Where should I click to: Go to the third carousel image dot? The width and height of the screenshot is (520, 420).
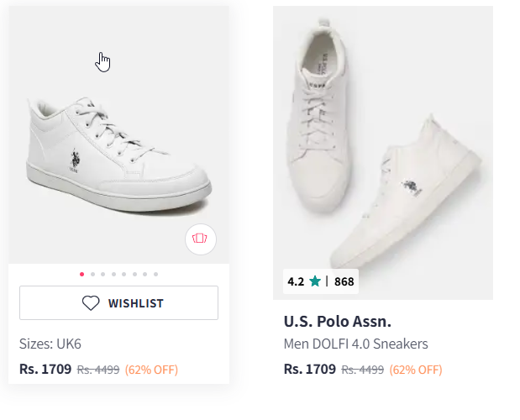tap(102, 274)
